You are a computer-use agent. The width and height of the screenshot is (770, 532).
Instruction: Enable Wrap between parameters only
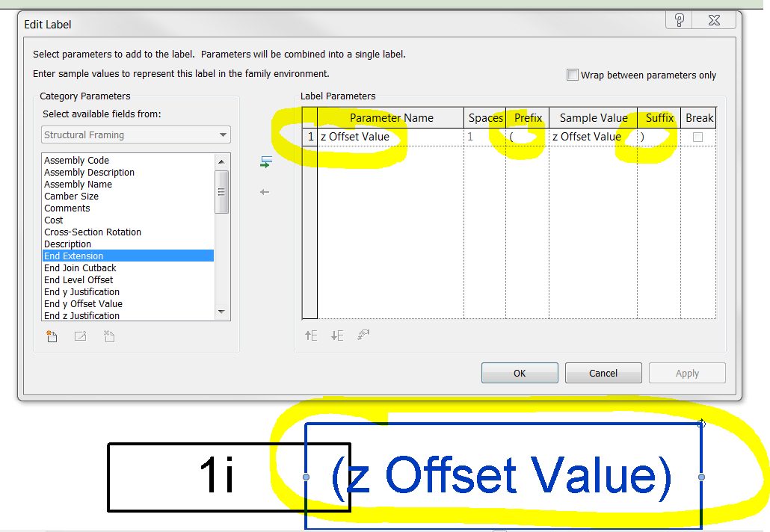coord(573,75)
